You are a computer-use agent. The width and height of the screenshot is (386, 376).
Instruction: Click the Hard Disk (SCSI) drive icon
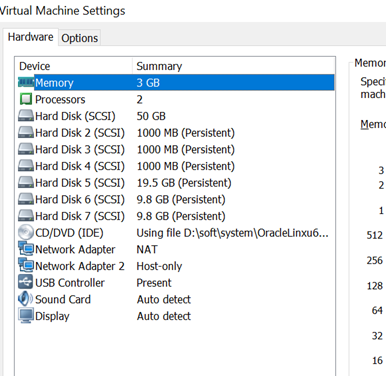26,116
